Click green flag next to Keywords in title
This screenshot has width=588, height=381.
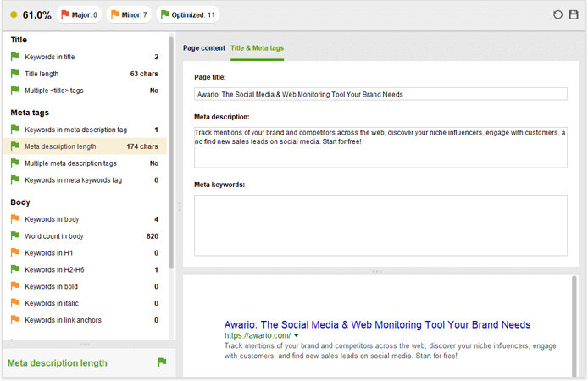[x=15, y=57]
